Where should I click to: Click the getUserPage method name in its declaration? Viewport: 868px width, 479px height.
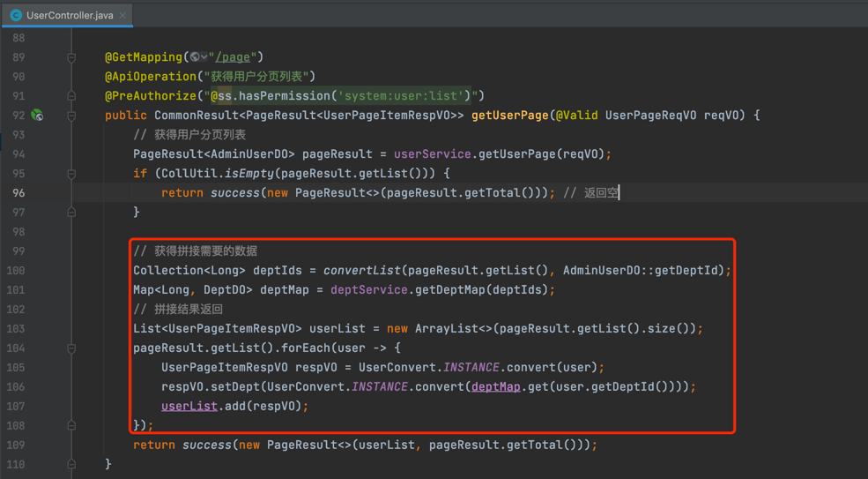509,115
